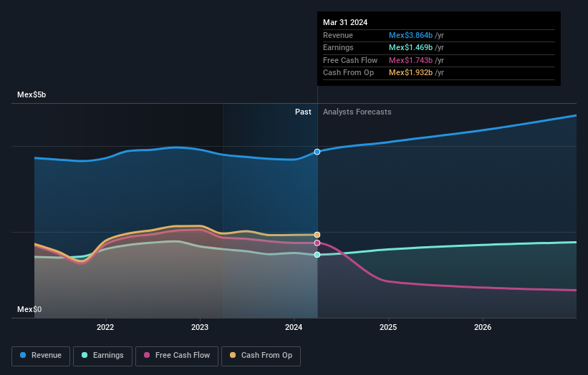This screenshot has height=375, width=588.
Task: Toggle the Earnings legend button
Action: 102,356
